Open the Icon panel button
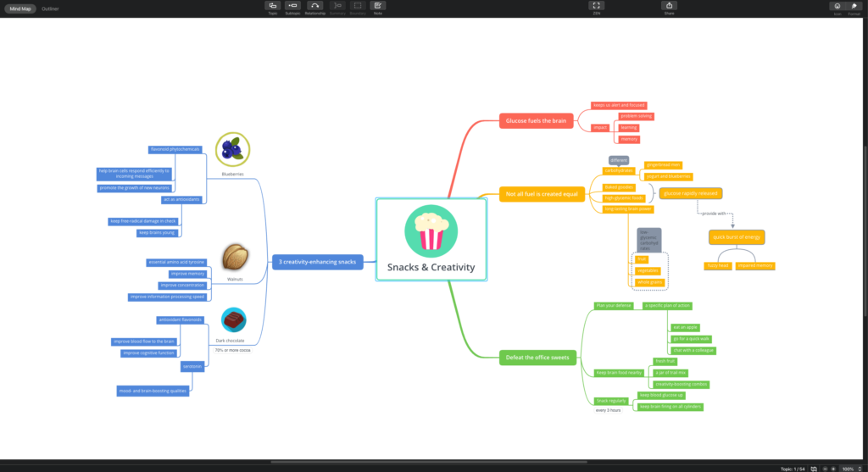Screen dimensions: 868x472 [837, 6]
